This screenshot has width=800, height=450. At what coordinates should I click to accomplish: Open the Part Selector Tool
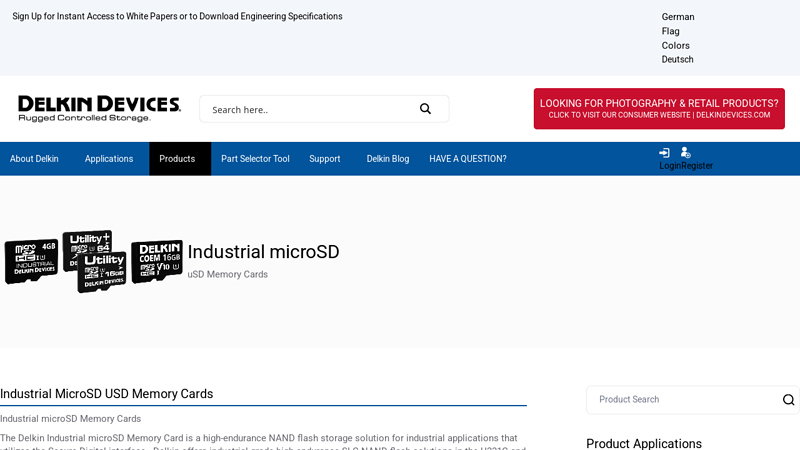click(x=255, y=159)
